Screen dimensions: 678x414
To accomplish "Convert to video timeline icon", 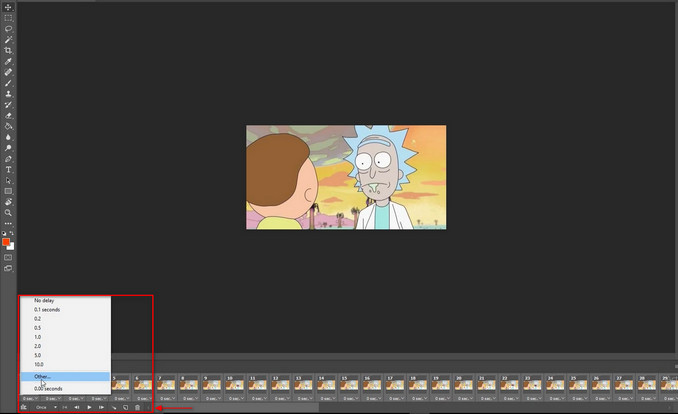I will point(24,407).
